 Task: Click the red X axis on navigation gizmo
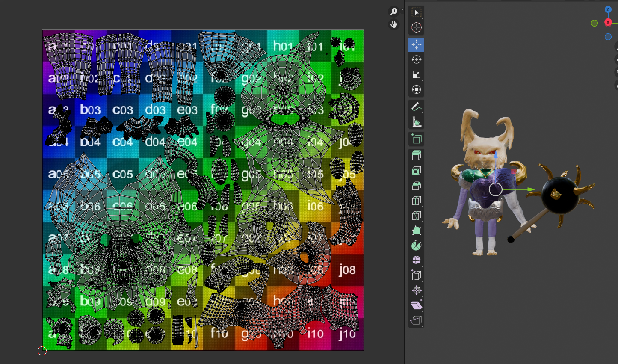[608, 22]
